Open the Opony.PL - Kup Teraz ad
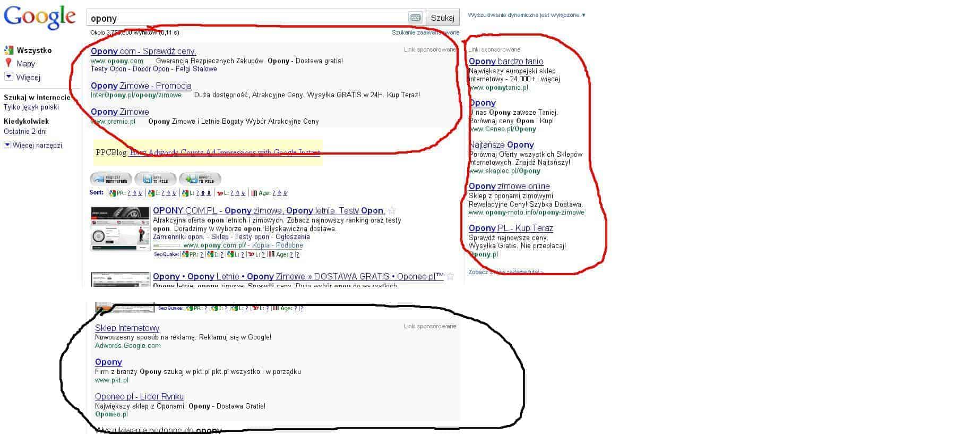 (511, 228)
